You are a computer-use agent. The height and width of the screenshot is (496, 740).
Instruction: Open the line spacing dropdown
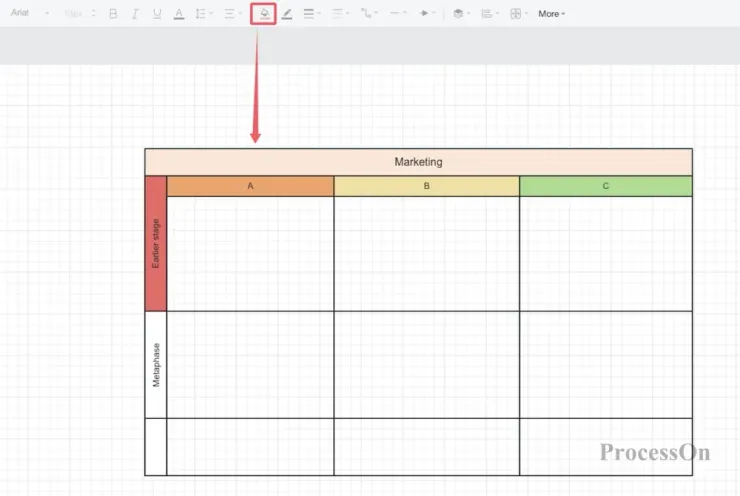pyautogui.click(x=204, y=14)
